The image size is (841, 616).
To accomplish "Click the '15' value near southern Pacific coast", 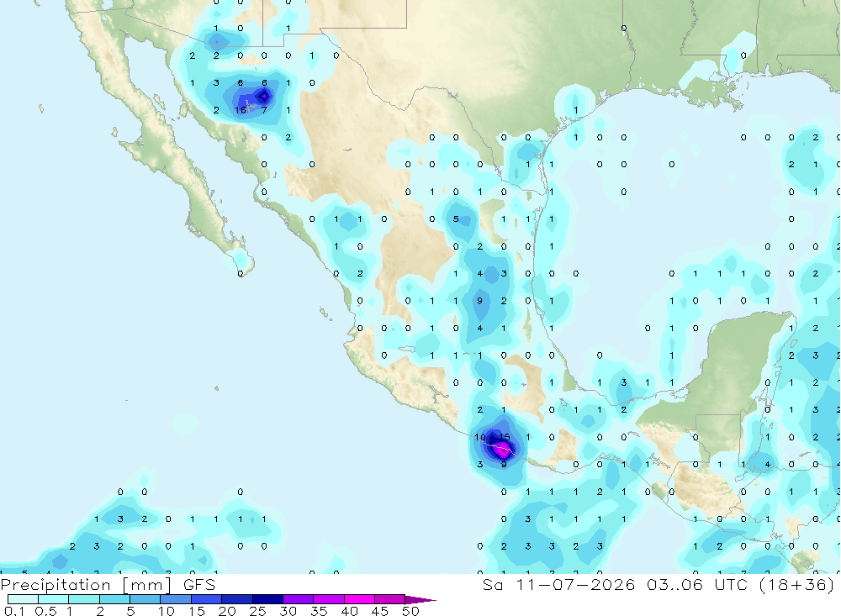I will tap(504, 437).
